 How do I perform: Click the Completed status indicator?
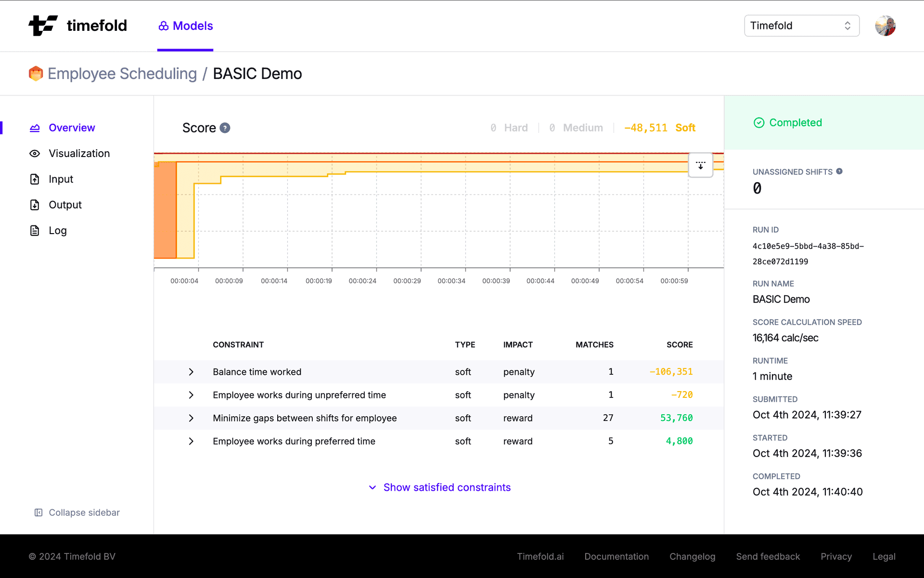787,122
